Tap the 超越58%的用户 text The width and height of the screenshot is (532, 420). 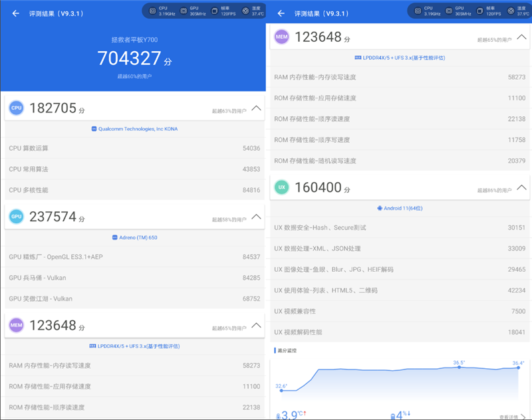click(x=229, y=219)
